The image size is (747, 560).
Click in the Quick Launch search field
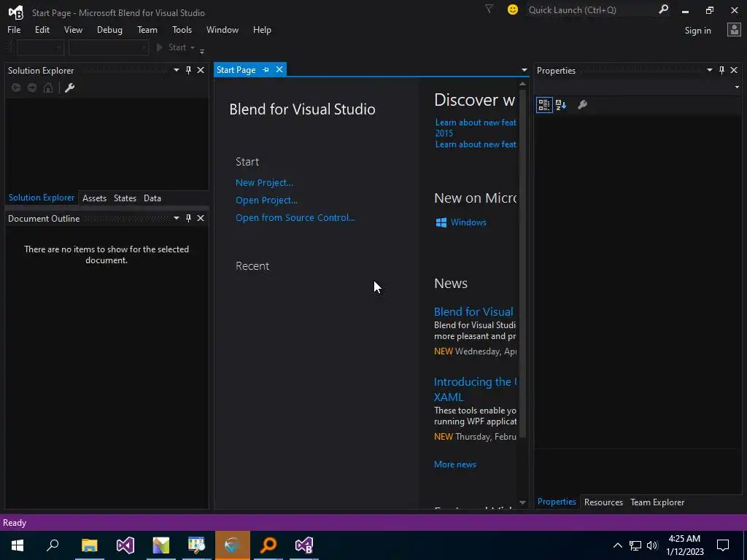pyautogui.click(x=591, y=9)
